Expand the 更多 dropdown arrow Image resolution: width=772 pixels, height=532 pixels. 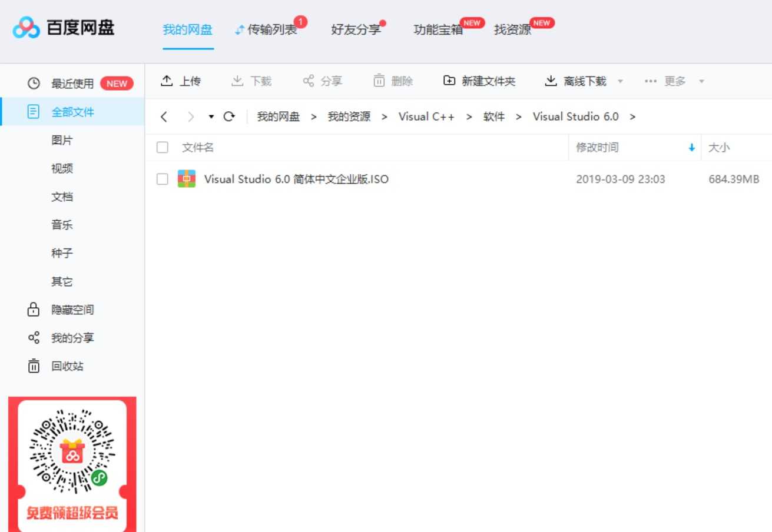(x=701, y=81)
